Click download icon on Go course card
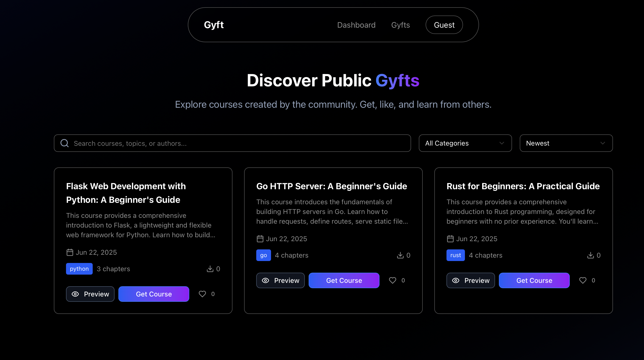 [x=400, y=255]
